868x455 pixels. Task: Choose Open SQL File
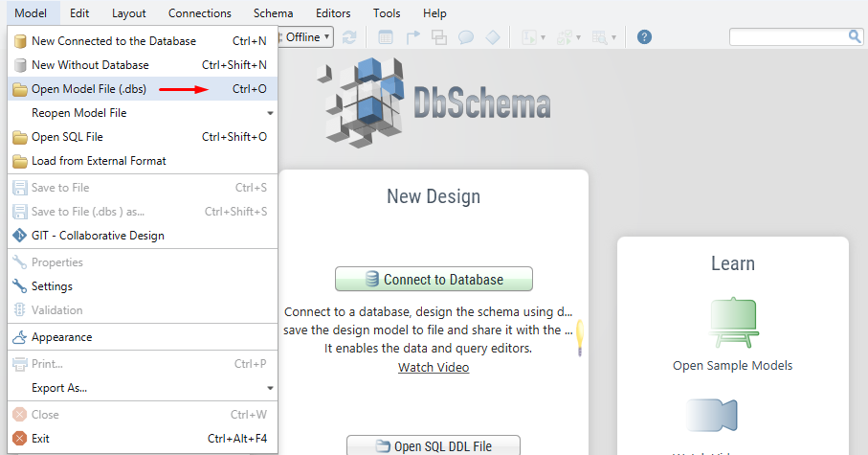coord(143,136)
